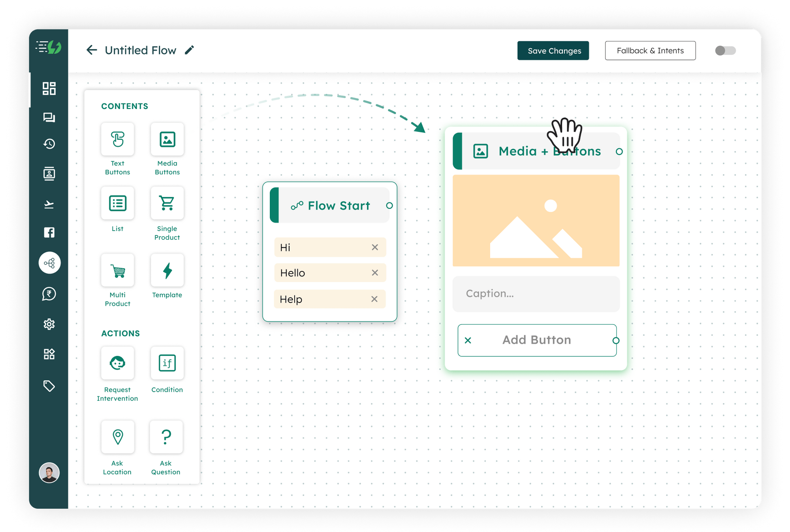Click the Caption input field
The height and width of the screenshot is (532, 790).
point(536,294)
